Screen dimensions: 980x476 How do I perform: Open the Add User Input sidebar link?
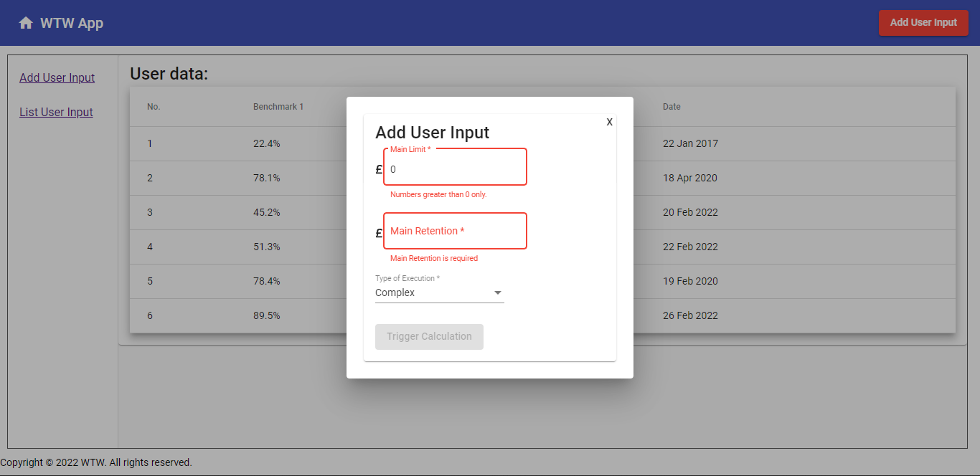tap(57, 77)
